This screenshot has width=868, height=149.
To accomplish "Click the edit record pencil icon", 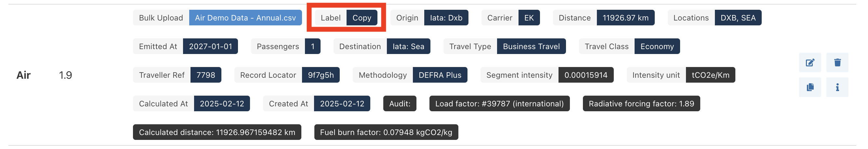I will pyautogui.click(x=810, y=62).
